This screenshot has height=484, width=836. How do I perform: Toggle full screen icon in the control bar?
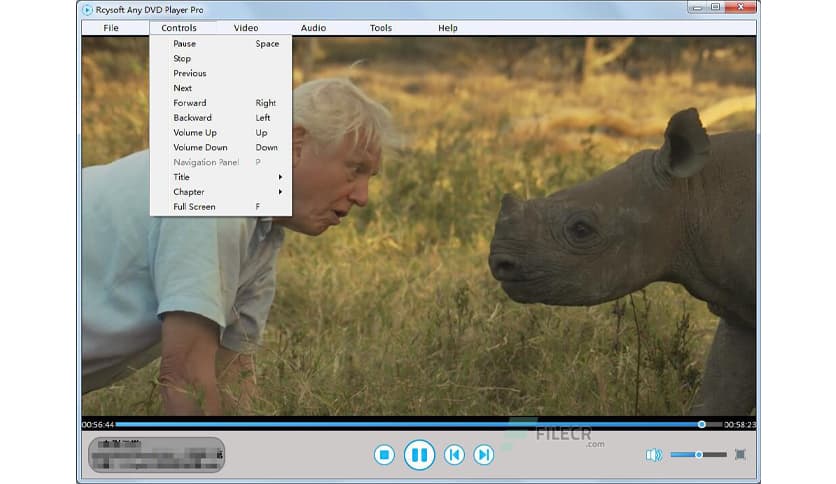click(740, 454)
